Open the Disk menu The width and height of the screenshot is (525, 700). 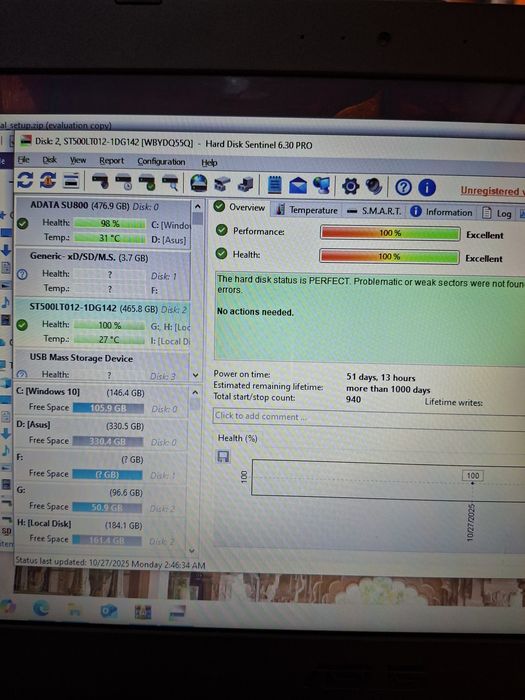point(50,160)
